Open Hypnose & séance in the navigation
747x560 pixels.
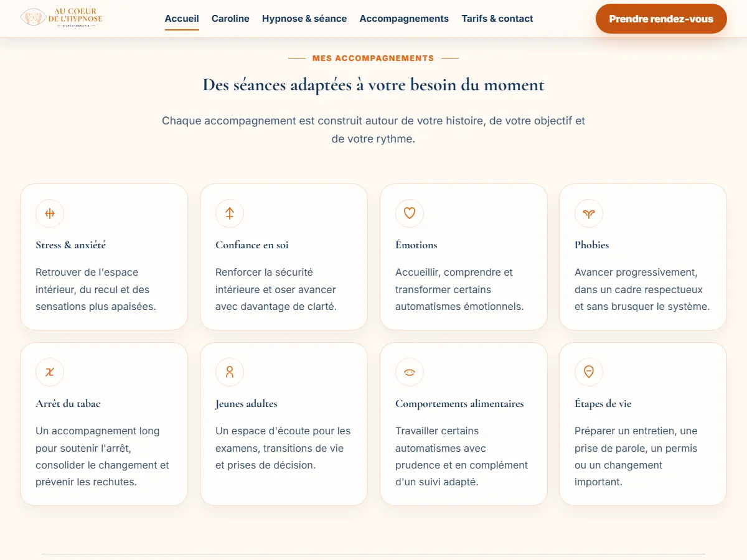tap(304, 19)
